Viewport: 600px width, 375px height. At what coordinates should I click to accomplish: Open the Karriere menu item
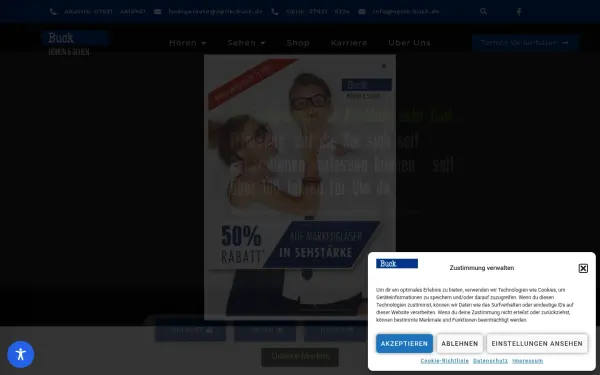pos(349,43)
